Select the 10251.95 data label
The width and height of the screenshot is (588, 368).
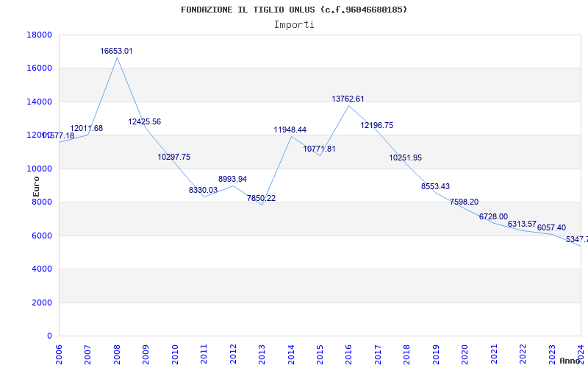click(406, 158)
